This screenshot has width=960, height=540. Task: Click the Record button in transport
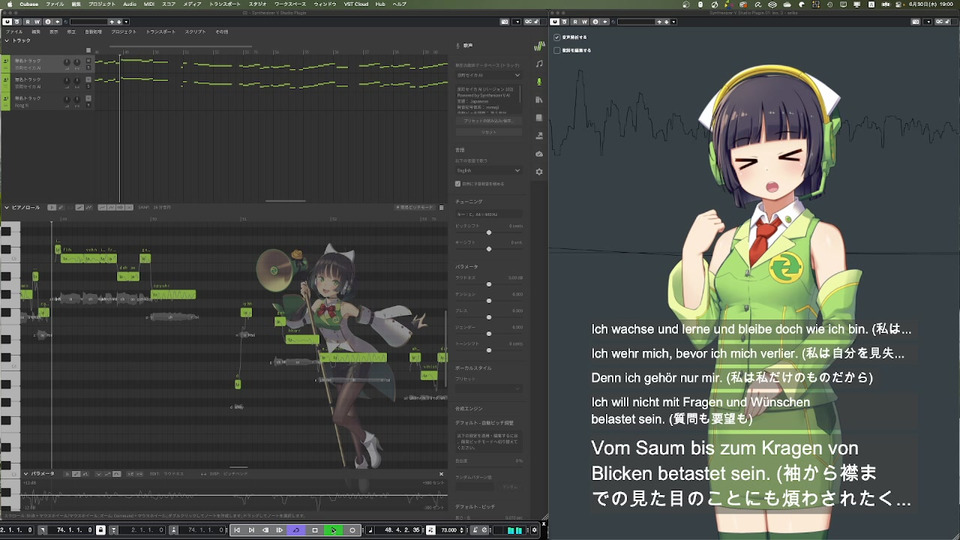352,530
